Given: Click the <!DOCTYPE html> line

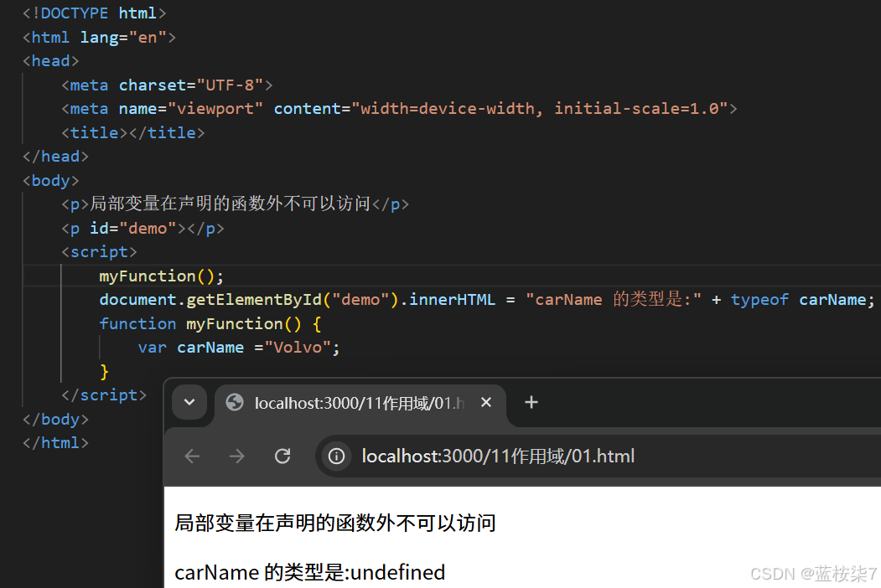Looking at the screenshot, I should tap(95, 13).
